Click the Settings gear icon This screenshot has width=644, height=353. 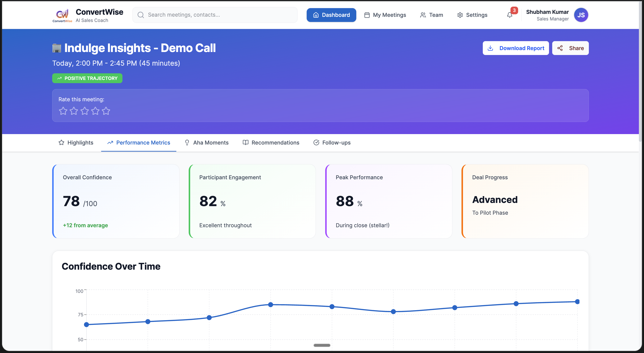click(460, 15)
